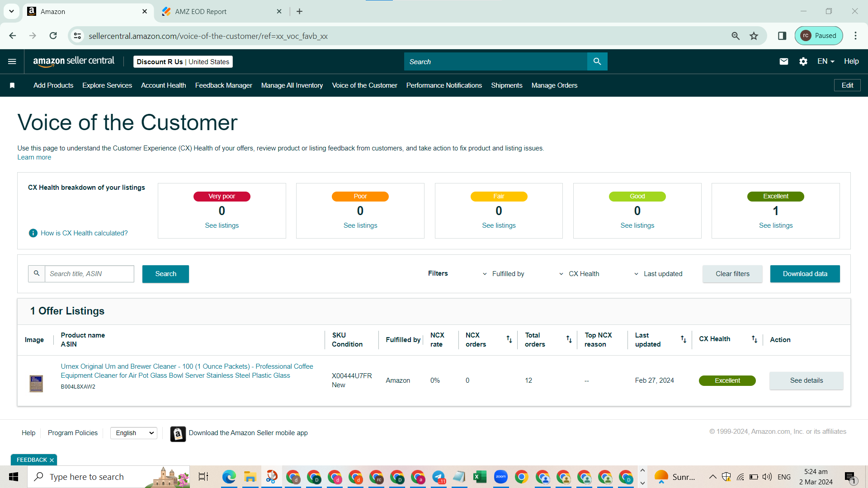Click the product thumbnail image for Urnex cleaner
The width and height of the screenshot is (868, 488).
coord(36,384)
